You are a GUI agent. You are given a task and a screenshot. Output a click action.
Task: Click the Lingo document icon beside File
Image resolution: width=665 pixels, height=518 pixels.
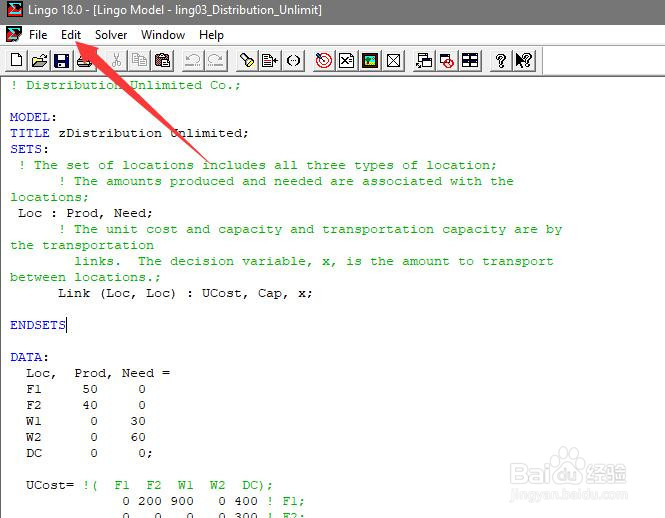14,34
